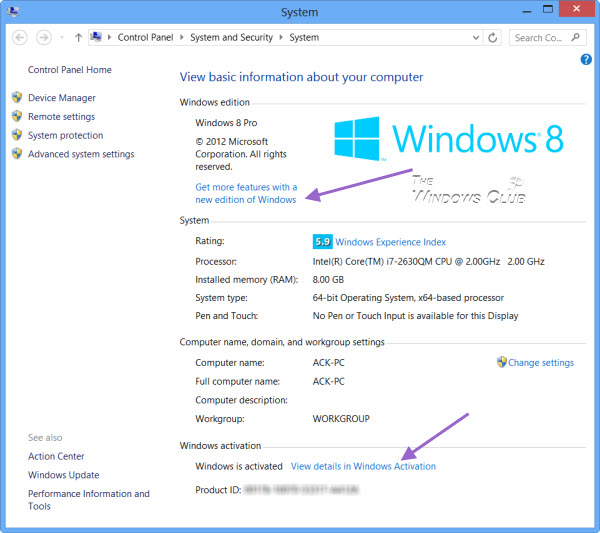Refresh the System page
This screenshot has width=600, height=533.
tap(493, 37)
